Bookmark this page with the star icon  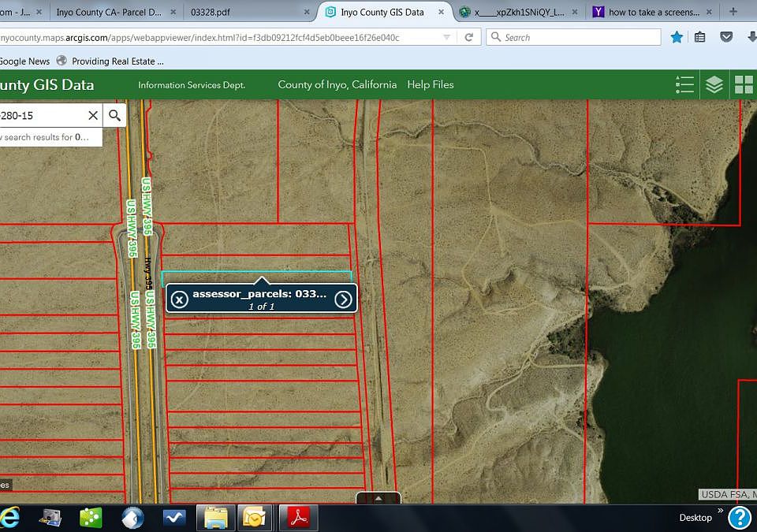click(x=677, y=37)
